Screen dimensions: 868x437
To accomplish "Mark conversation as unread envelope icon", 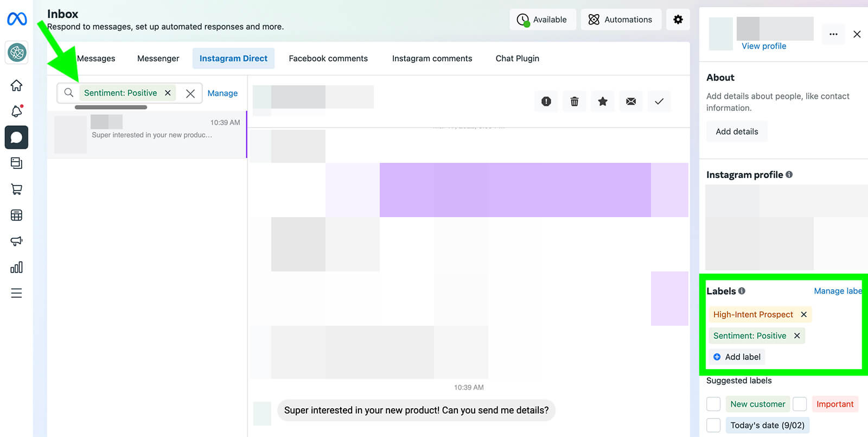I will coord(631,102).
